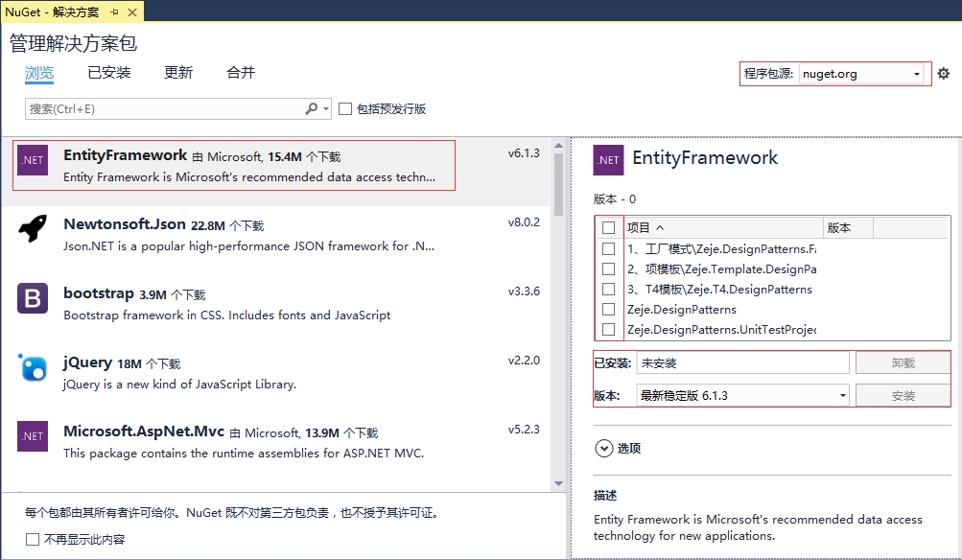Screen dimensions: 962x560
Task: Click version label v2.2.0
Action: point(524,360)
